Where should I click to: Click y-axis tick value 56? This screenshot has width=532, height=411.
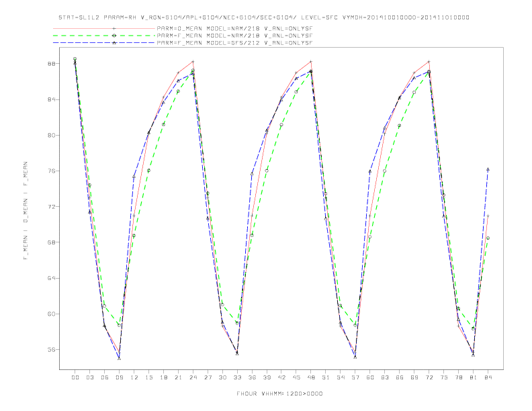52,350
